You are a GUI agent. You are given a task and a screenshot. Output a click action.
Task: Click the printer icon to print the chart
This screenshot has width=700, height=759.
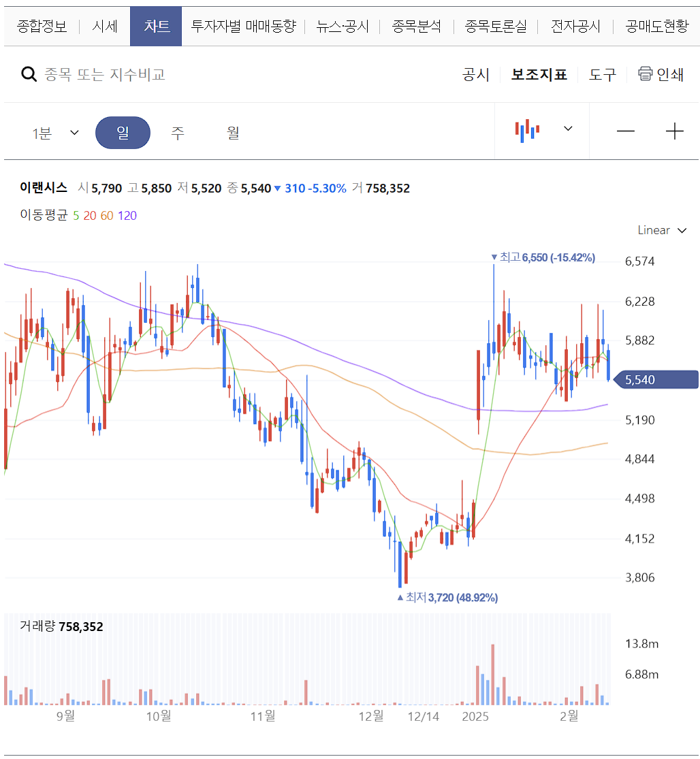654,75
